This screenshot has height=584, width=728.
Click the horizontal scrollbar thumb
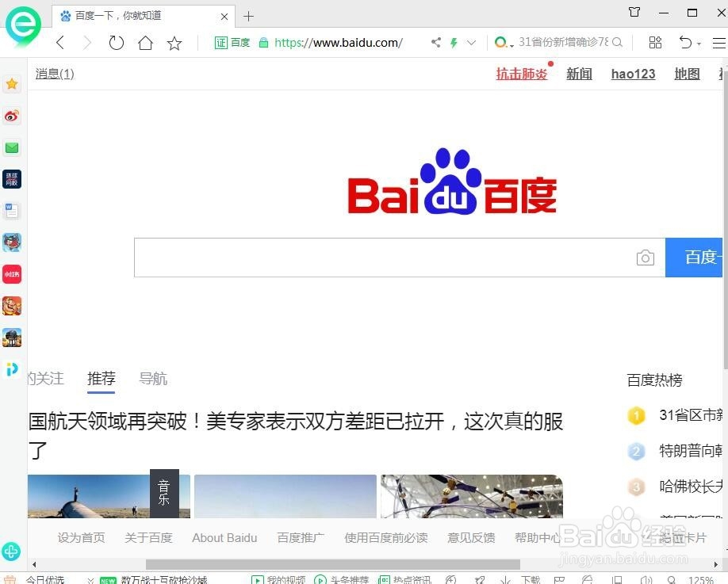click(333, 564)
